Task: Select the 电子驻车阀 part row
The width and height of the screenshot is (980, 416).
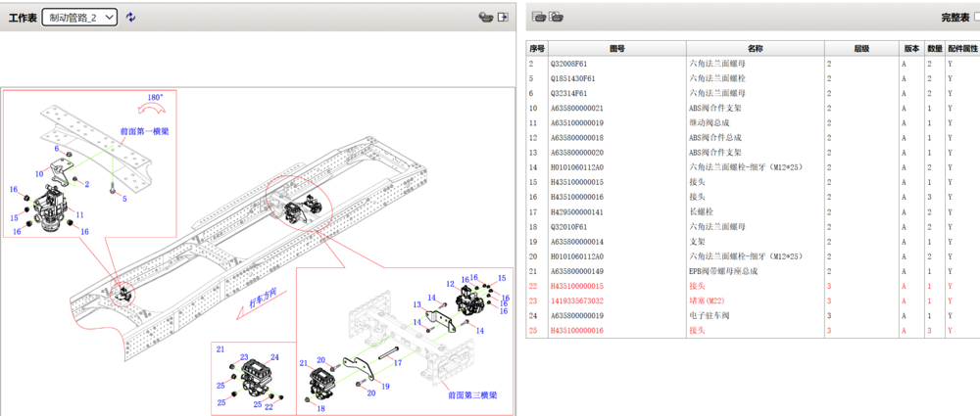Action: click(709, 315)
